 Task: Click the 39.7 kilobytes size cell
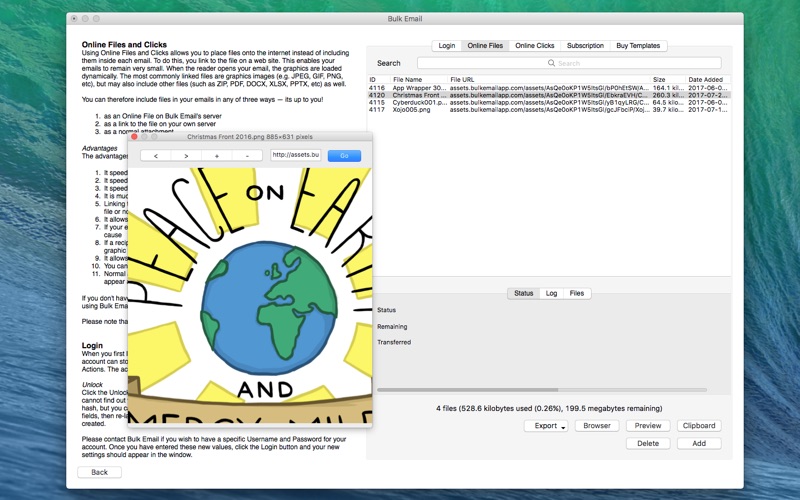tap(668, 109)
